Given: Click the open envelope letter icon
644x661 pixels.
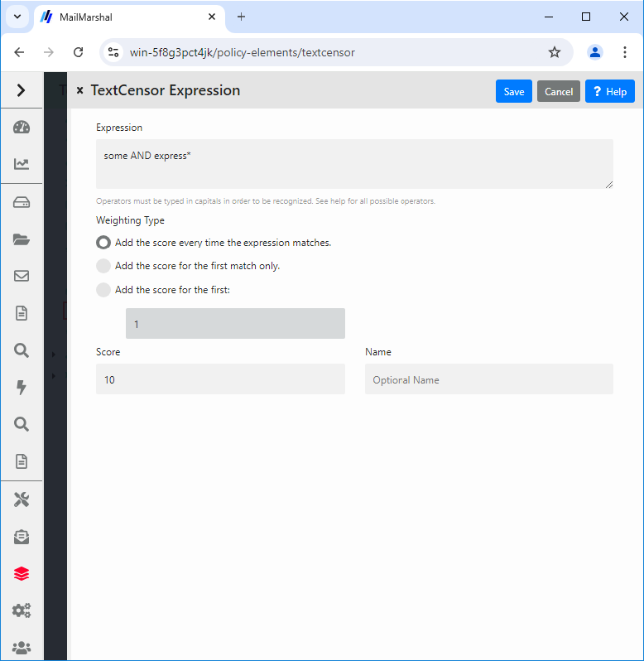Looking at the screenshot, I should tap(22, 537).
